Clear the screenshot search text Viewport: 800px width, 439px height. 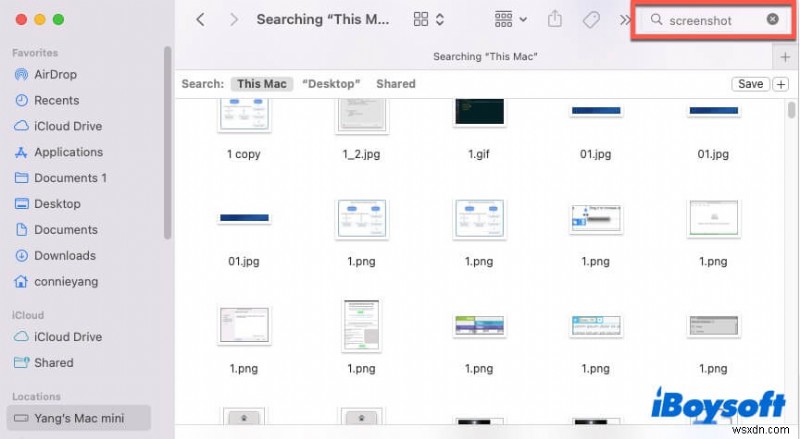coord(772,19)
